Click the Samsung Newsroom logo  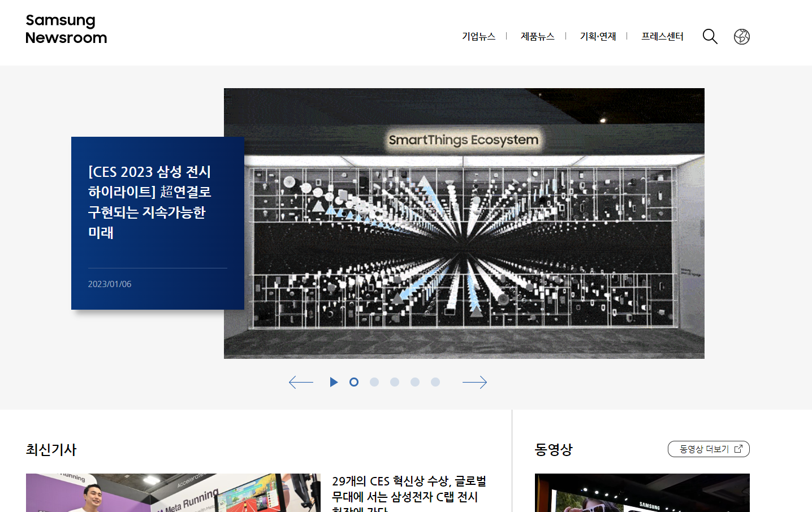click(66, 29)
